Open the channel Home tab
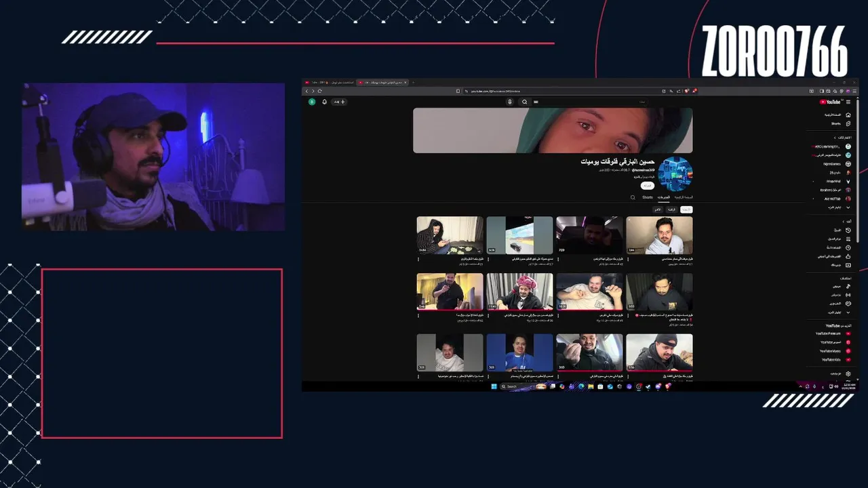Image resolution: width=868 pixels, height=488 pixels. (x=684, y=197)
